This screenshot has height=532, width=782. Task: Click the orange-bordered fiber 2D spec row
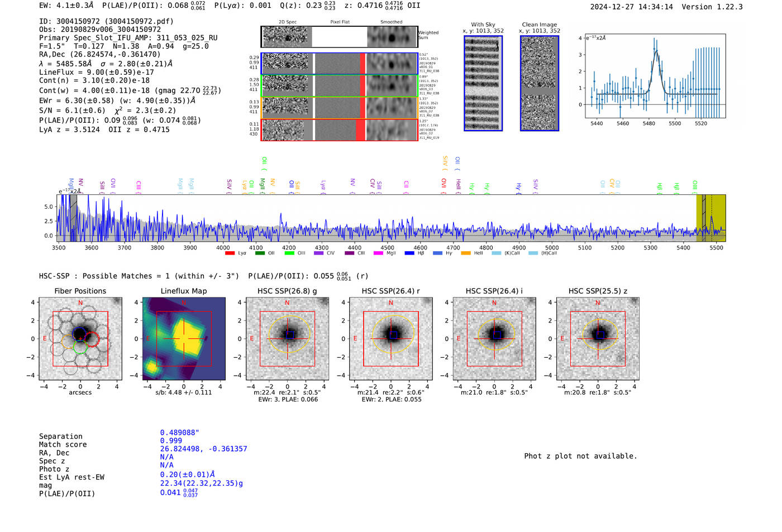(x=340, y=108)
